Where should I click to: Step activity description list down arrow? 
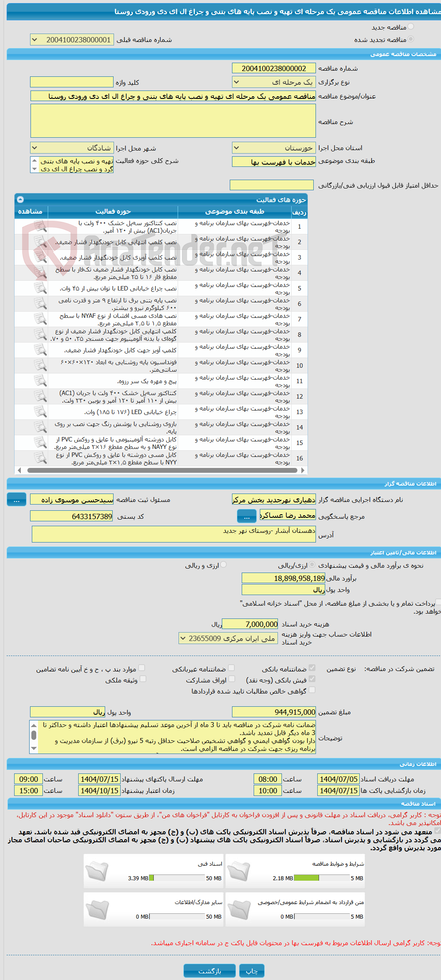coord(34,169)
